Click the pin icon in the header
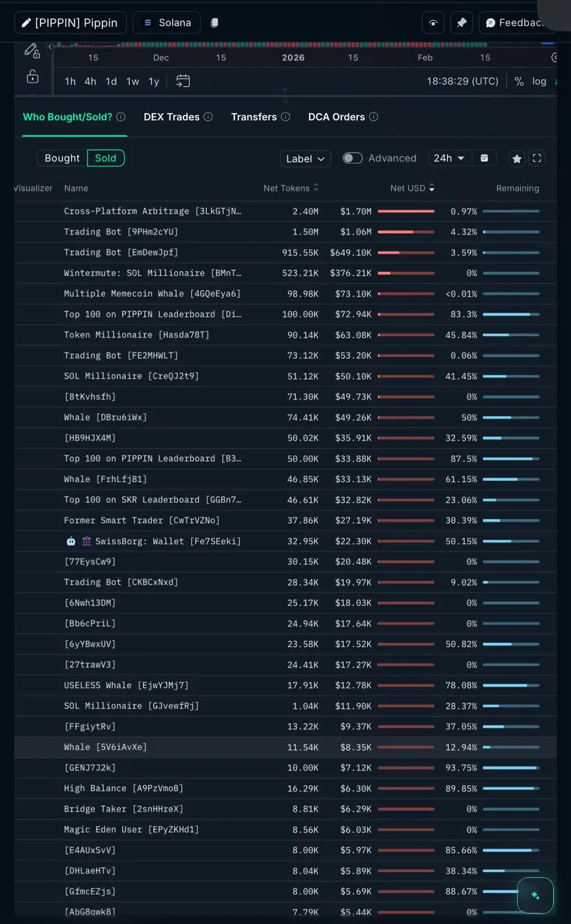The width and height of the screenshot is (571, 924). coord(461,23)
